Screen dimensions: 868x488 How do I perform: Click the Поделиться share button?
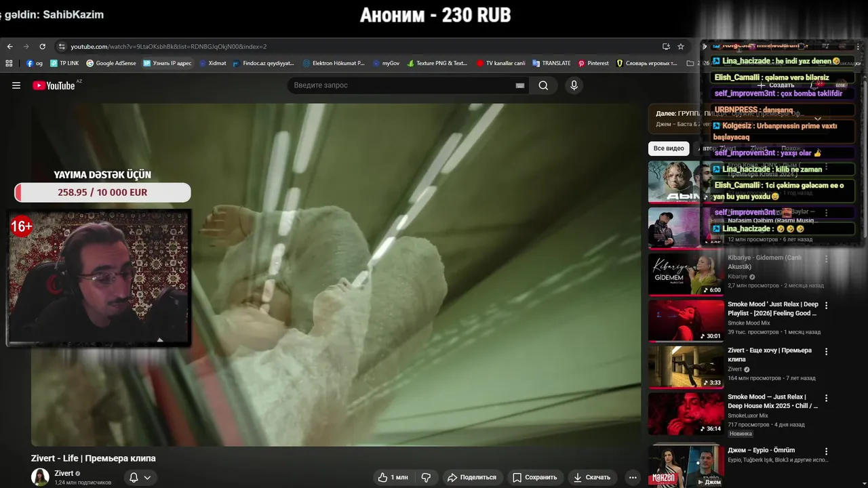coord(473,477)
